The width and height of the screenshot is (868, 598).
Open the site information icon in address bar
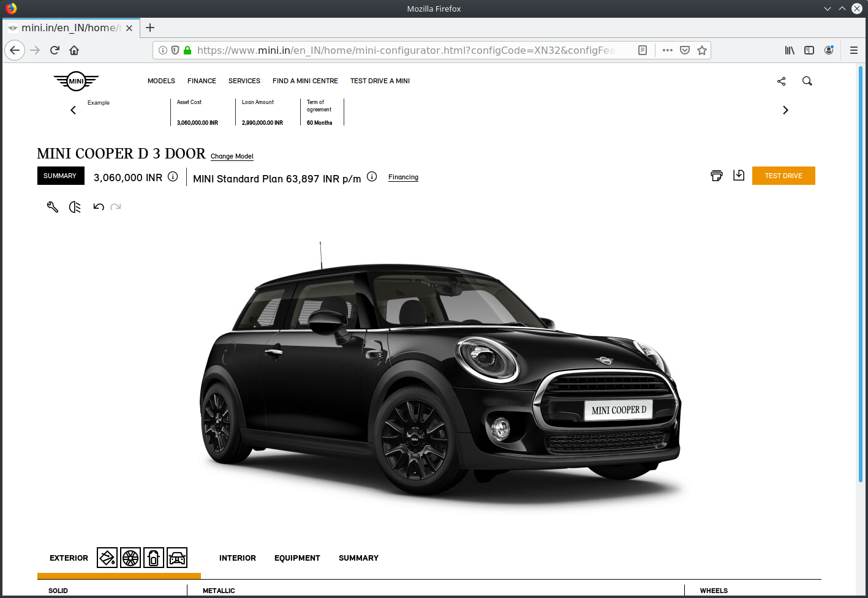coord(163,50)
